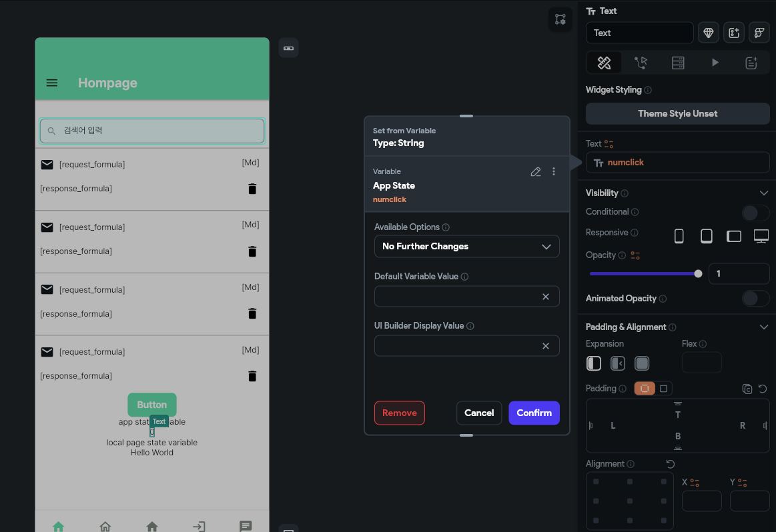The height and width of the screenshot is (532, 776).
Task: Switch to the animations play tab
Action: (715, 63)
